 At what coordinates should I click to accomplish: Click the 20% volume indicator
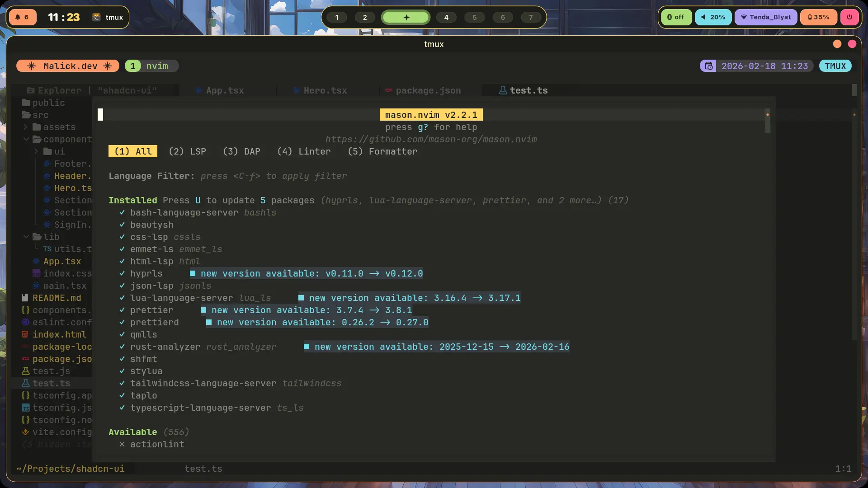(713, 17)
